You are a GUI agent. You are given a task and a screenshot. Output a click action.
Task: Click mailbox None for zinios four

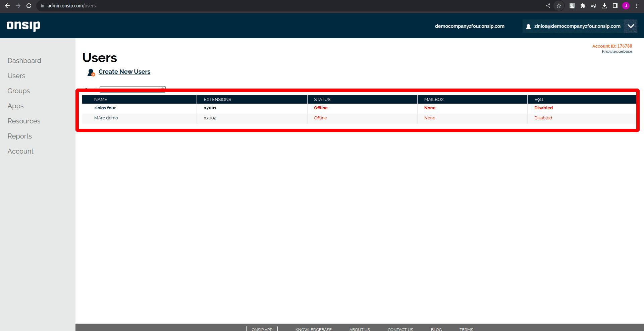click(430, 108)
